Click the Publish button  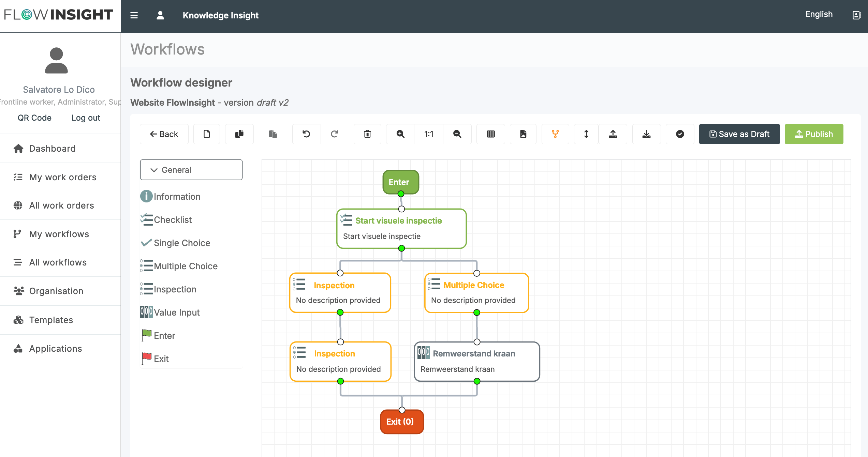pos(814,134)
